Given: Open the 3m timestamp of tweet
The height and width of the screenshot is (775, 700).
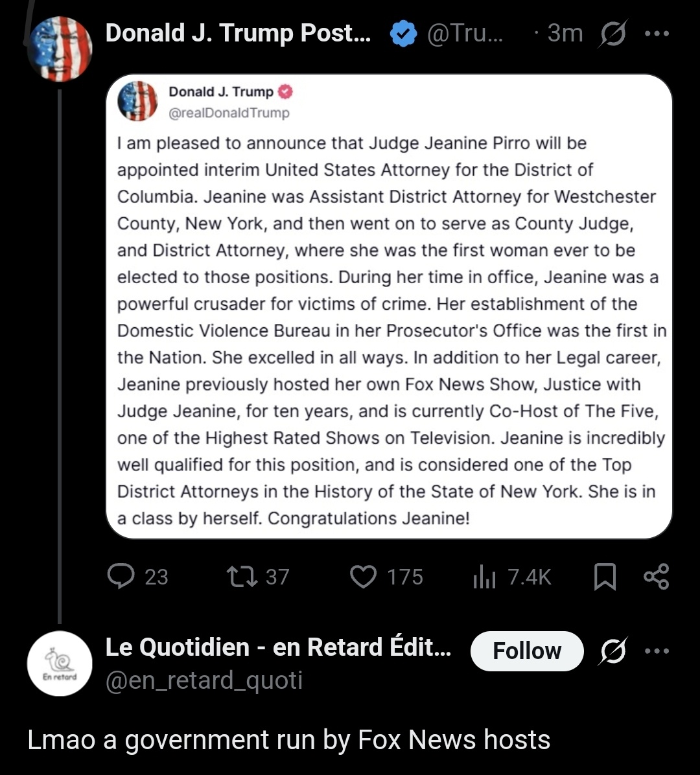Looking at the screenshot, I should click(565, 33).
